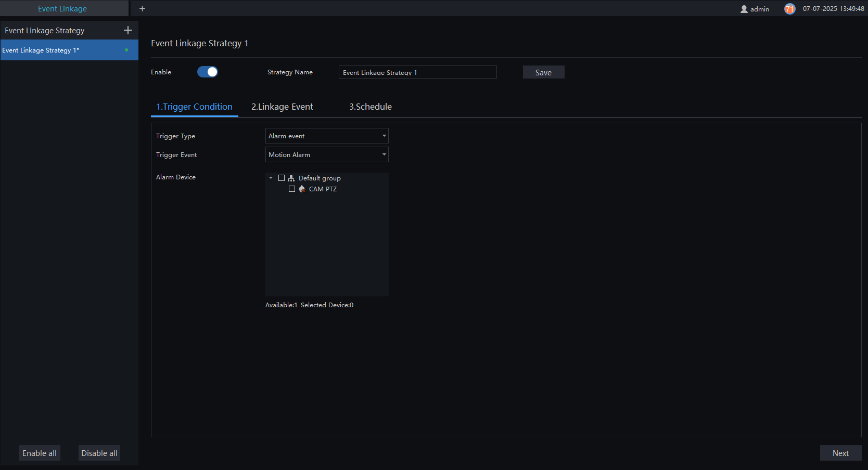Click the CAM PTZ device label

[x=323, y=189]
